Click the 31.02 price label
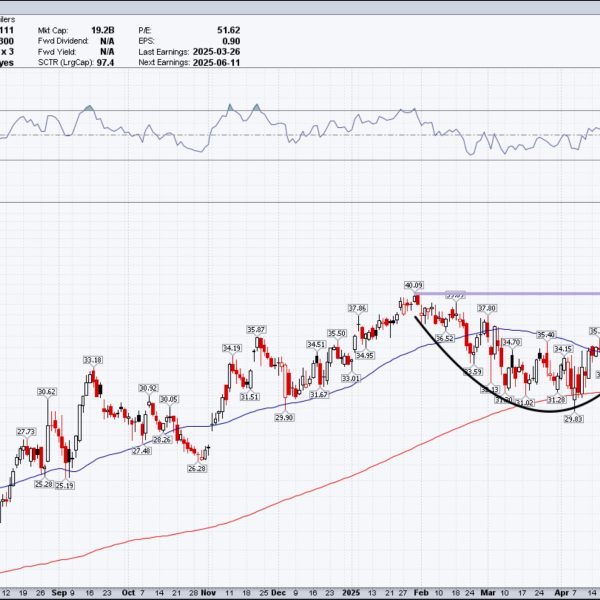The image size is (600, 600). point(525,403)
